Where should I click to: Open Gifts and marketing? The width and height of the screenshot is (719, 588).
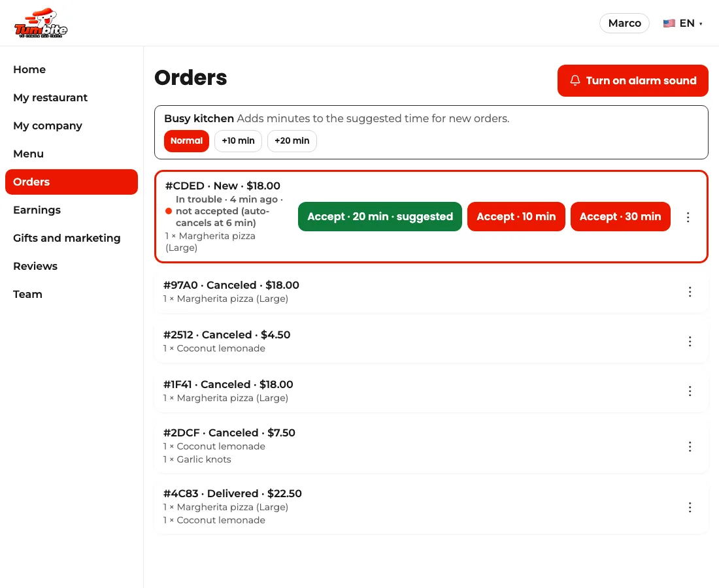pyautogui.click(x=71, y=238)
